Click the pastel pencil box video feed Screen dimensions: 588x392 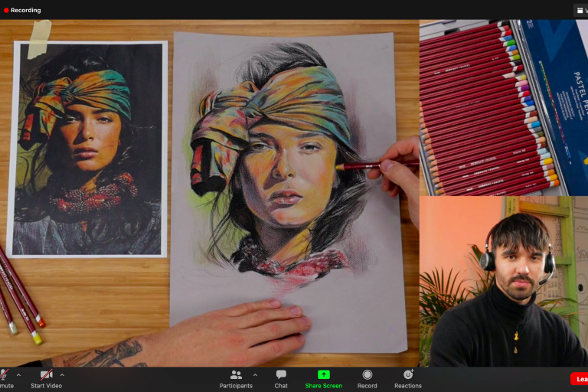pyautogui.click(x=503, y=107)
